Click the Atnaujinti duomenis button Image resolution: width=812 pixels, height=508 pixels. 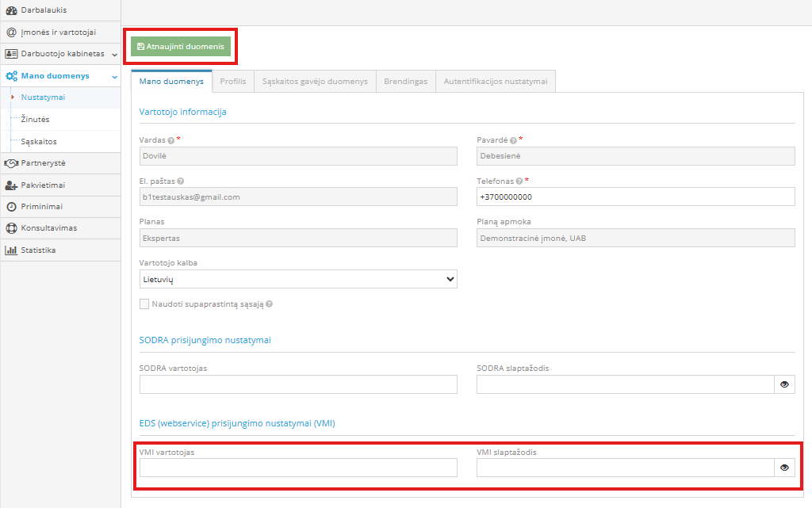pos(181,47)
